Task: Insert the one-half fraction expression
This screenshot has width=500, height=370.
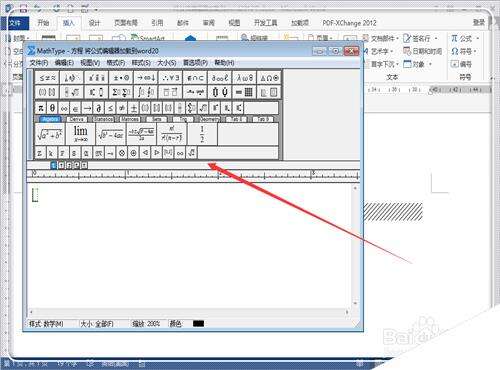Action: tap(202, 134)
